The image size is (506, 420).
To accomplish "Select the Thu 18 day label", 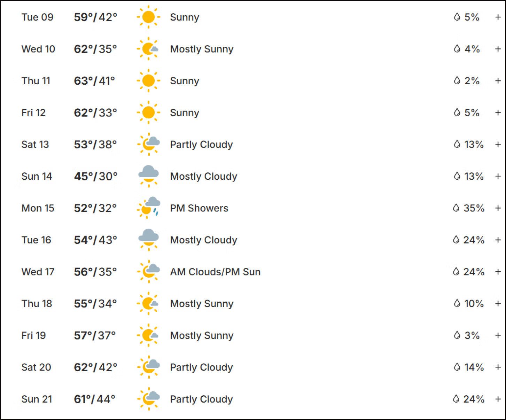I will coord(37,303).
